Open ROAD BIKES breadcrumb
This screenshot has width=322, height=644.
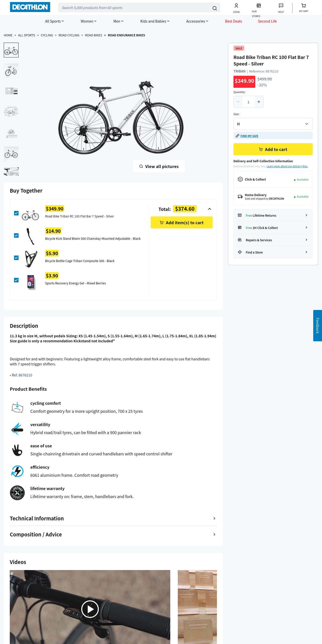click(94, 35)
